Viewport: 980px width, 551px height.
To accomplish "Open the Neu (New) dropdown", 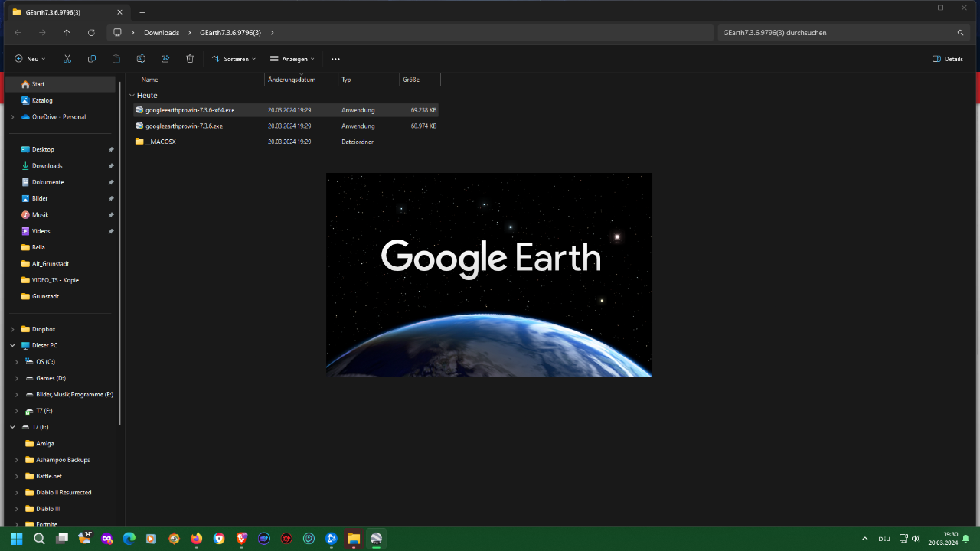I will [30, 59].
